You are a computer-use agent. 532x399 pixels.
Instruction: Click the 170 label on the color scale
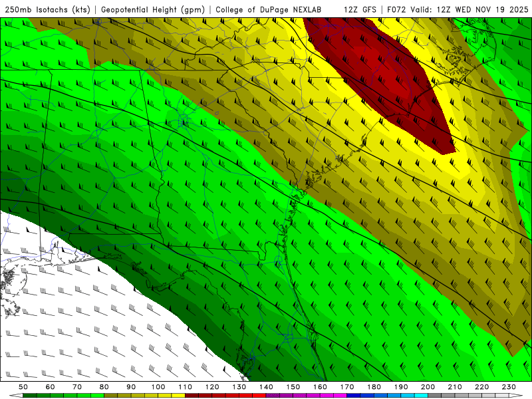point(346,387)
